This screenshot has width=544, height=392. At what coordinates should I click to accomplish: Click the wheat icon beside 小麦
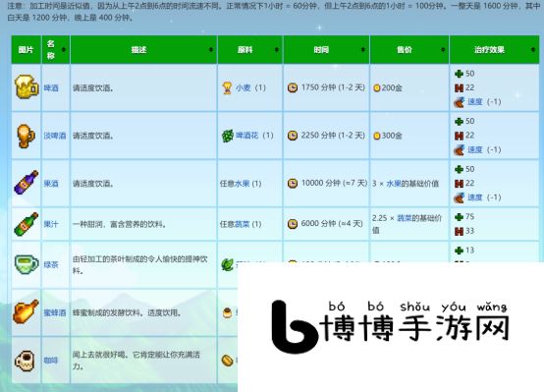227,87
